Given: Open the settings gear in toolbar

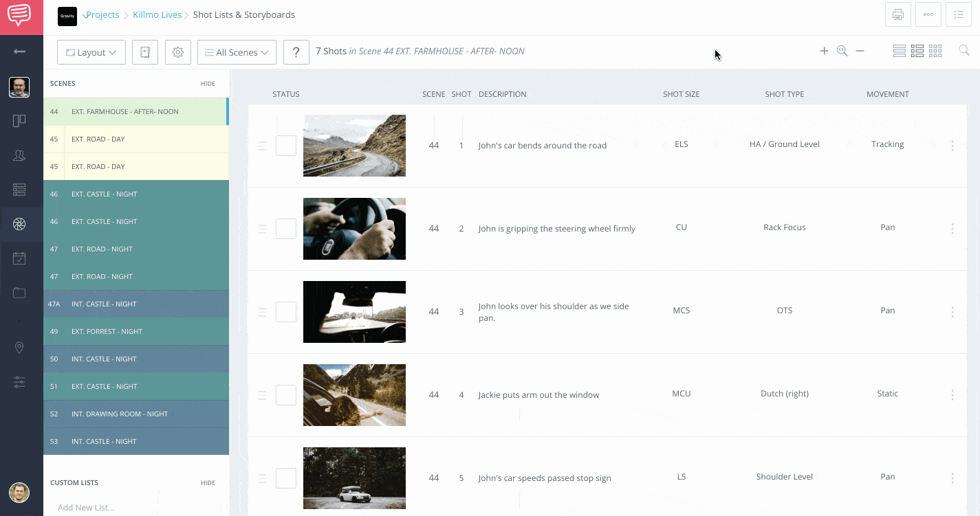Looking at the screenshot, I should click(x=178, y=52).
